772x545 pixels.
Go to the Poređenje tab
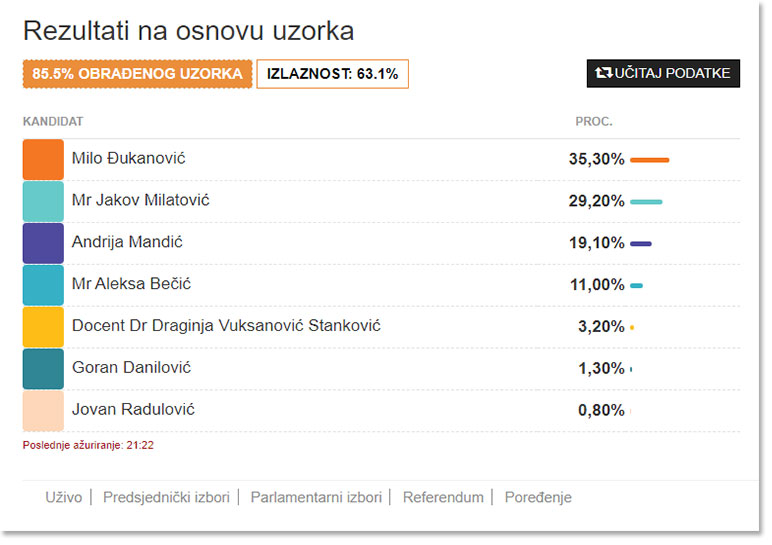pyautogui.click(x=538, y=497)
